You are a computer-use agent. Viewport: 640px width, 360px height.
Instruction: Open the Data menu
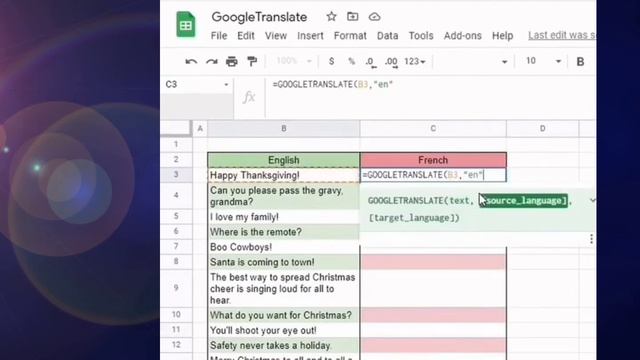click(387, 36)
